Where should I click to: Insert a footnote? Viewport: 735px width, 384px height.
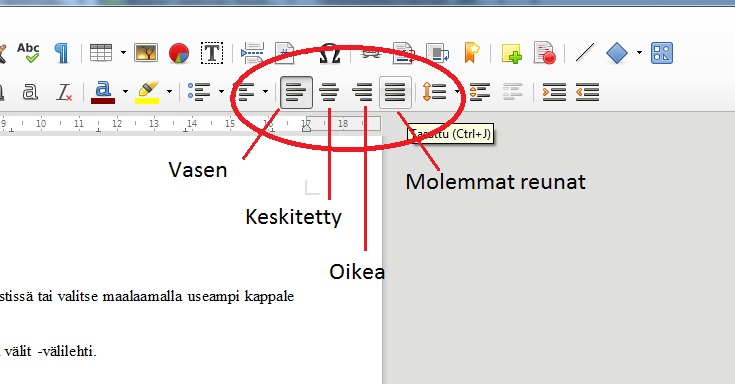tap(403, 53)
